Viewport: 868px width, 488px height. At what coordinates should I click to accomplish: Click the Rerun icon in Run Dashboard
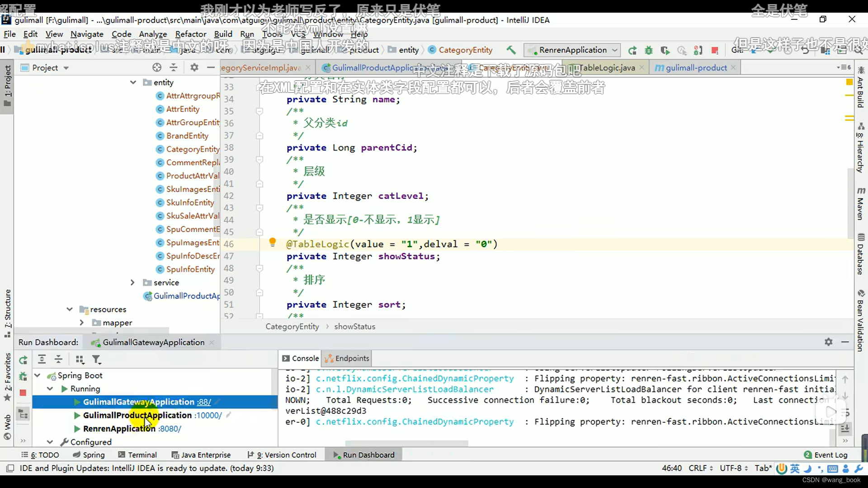point(23,360)
